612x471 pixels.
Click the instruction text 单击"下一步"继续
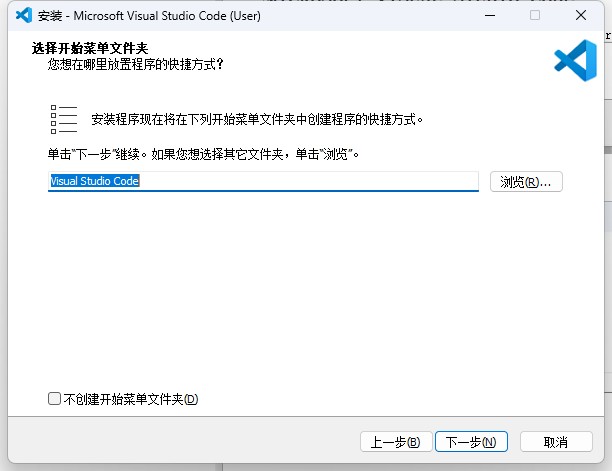pyautogui.click(x=98, y=155)
